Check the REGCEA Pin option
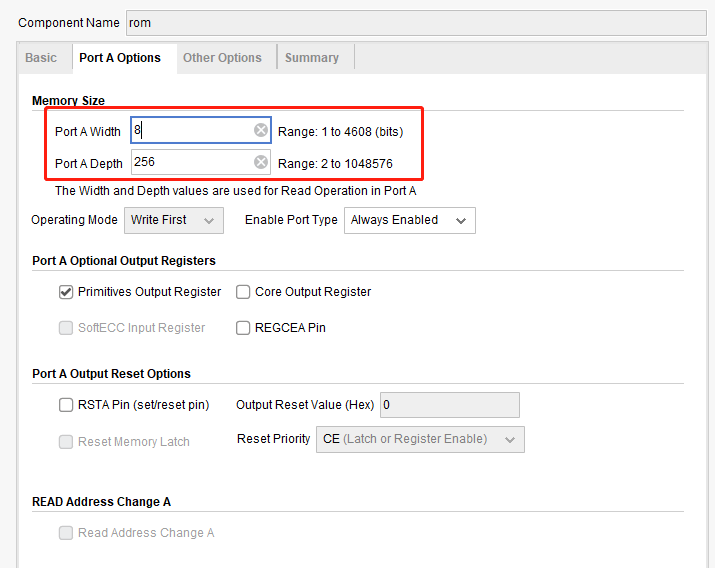This screenshot has width=715, height=568. pyautogui.click(x=243, y=328)
